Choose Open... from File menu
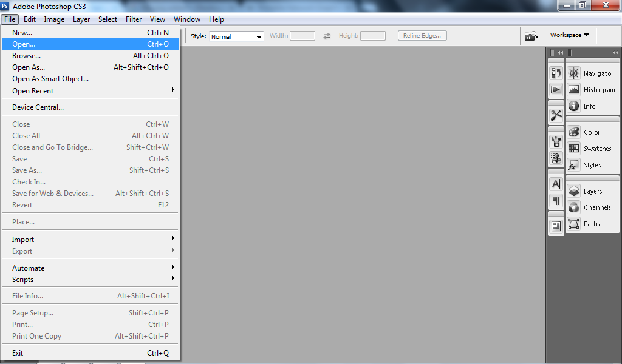This screenshot has height=364, width=622. [91, 44]
